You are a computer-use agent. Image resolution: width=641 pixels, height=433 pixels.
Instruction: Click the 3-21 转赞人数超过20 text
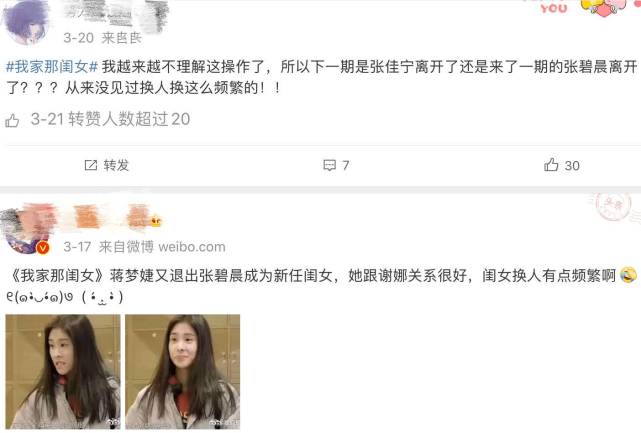110,119
